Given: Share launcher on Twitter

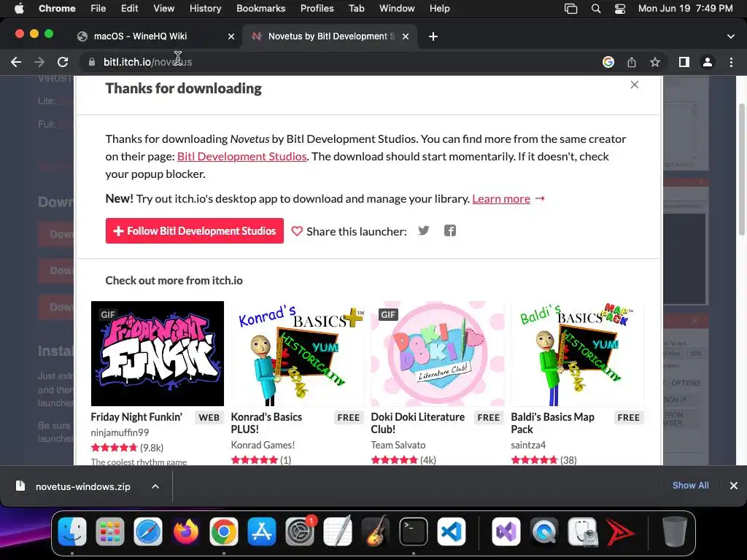Looking at the screenshot, I should [x=424, y=231].
